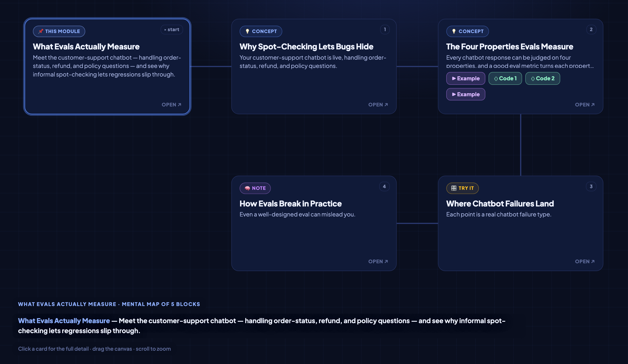
Task: Click the first Example chip beside Code 1
Action: pos(466,78)
